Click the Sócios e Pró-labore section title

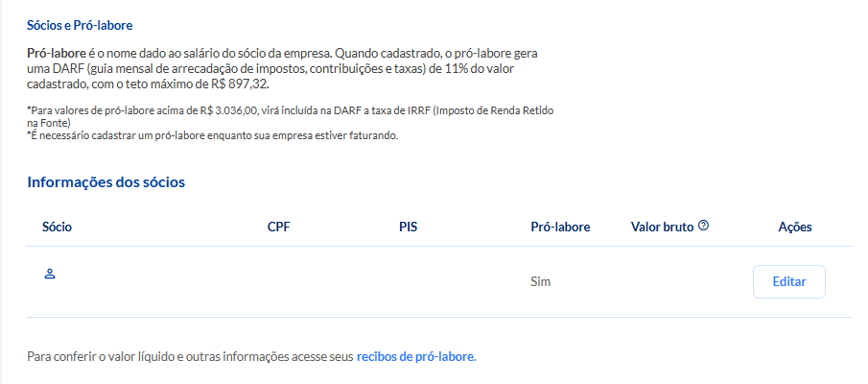point(80,26)
